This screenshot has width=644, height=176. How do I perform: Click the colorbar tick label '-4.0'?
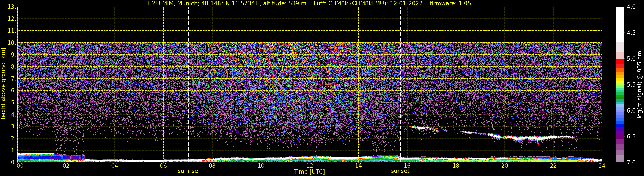point(630,7)
